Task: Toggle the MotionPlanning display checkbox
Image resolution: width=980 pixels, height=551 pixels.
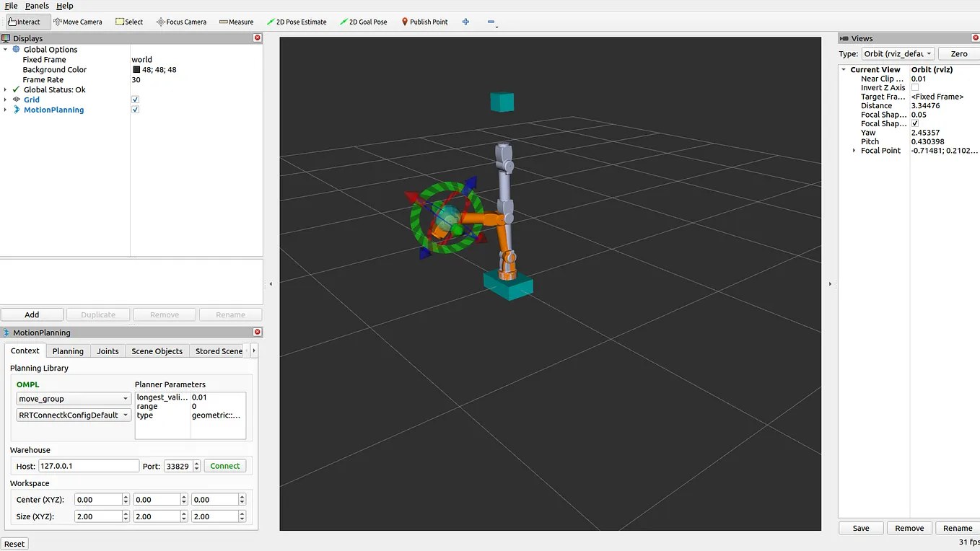Action: click(x=135, y=110)
